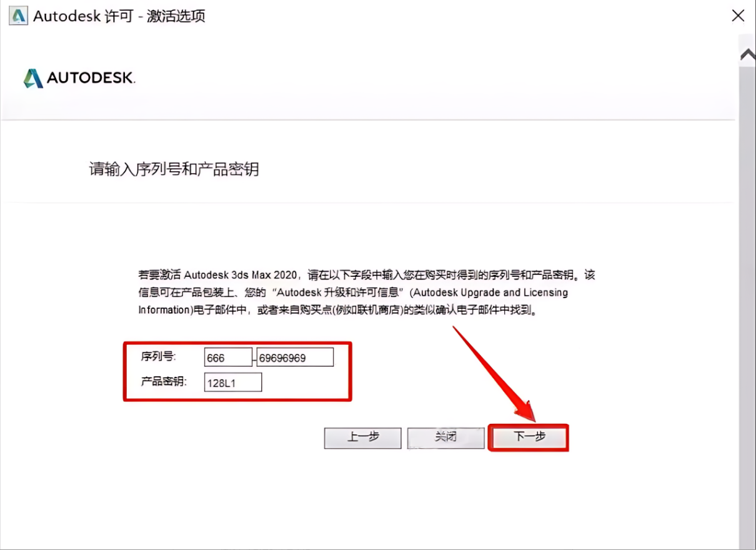Focus the serial number field containing 69696969
Viewport: 756px width, 550px height.
pyautogui.click(x=295, y=358)
